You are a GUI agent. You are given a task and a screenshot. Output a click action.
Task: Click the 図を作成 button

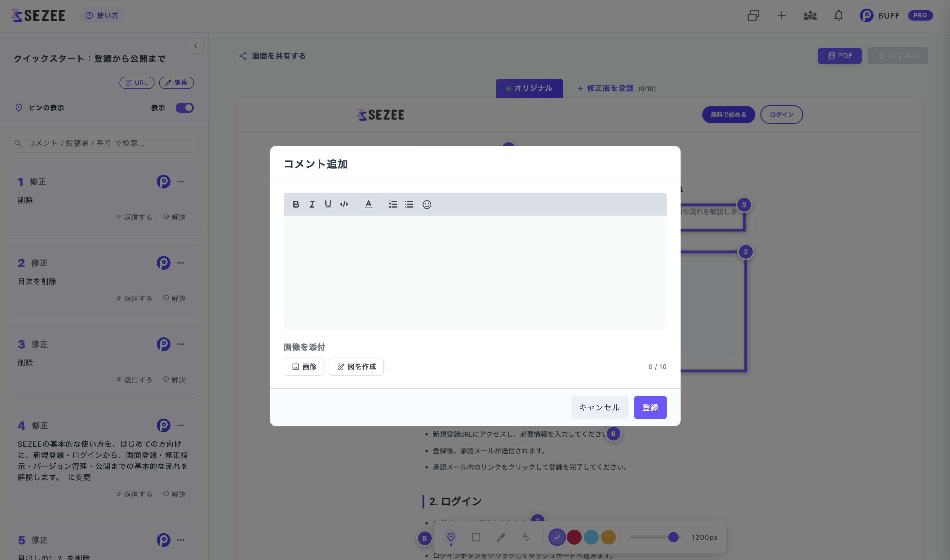[356, 367]
